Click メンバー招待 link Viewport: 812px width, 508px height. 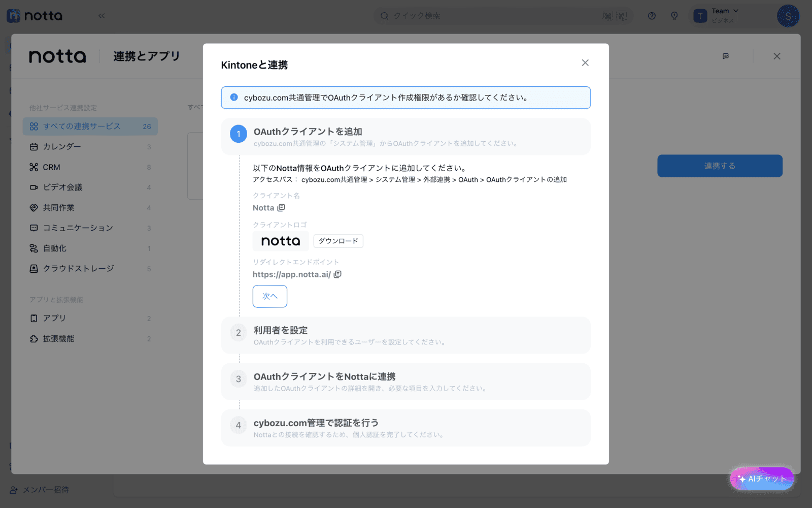click(x=40, y=490)
